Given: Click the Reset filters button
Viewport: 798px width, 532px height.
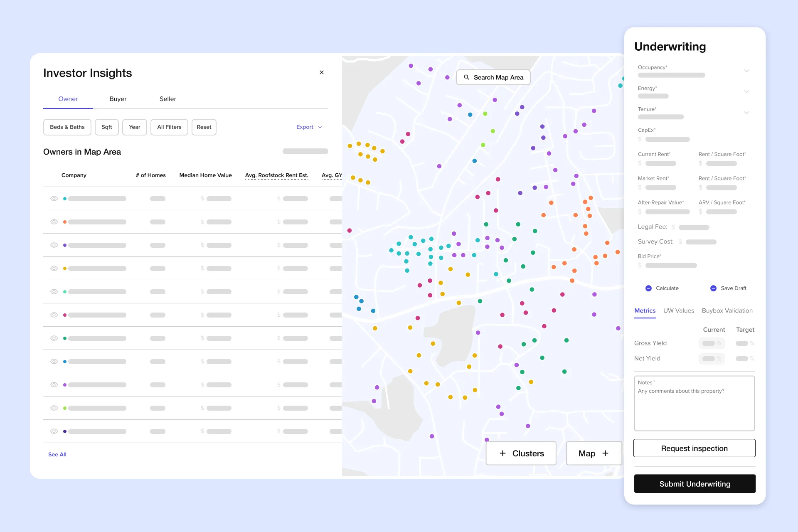Looking at the screenshot, I should (x=204, y=127).
